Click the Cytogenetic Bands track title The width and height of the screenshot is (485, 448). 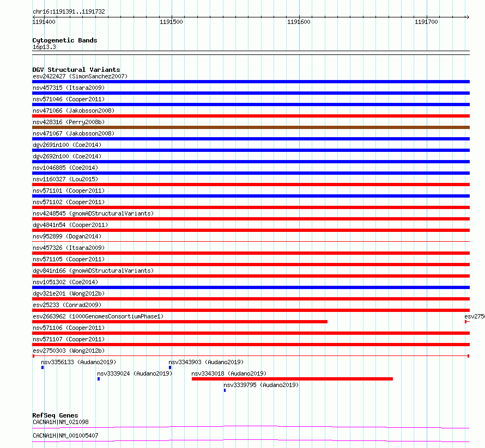coord(65,40)
